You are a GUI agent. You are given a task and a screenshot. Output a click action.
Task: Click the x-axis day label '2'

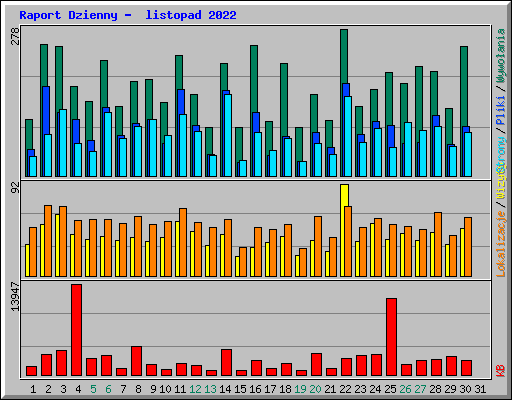[x=48, y=389]
